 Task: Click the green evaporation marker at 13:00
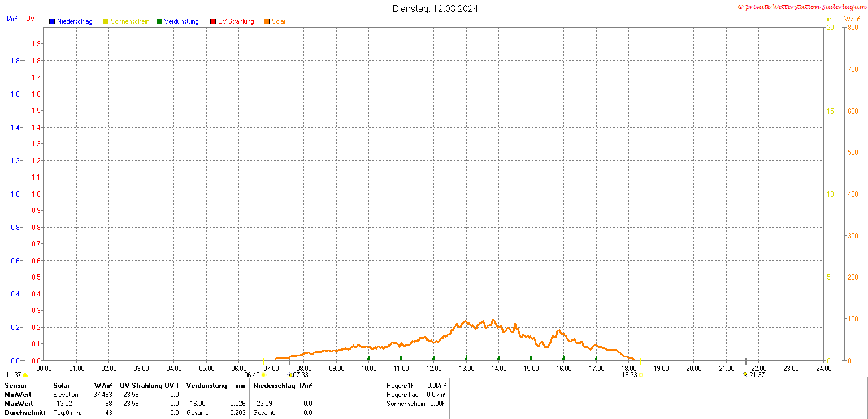coord(466,357)
